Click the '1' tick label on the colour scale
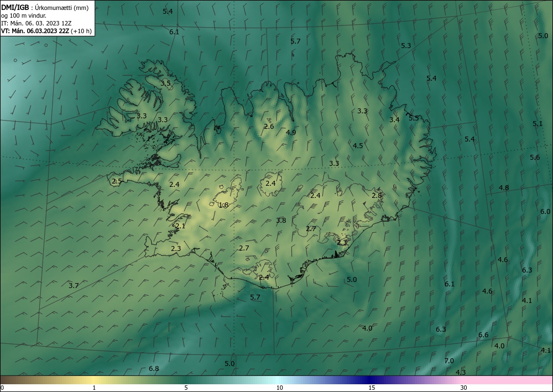 [x=94, y=388]
